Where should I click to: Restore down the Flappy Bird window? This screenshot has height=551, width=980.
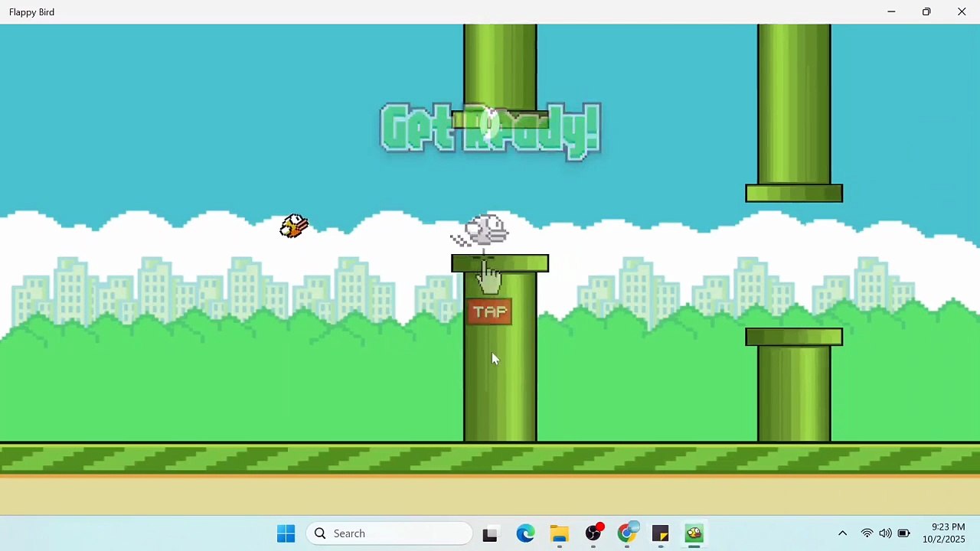(926, 11)
